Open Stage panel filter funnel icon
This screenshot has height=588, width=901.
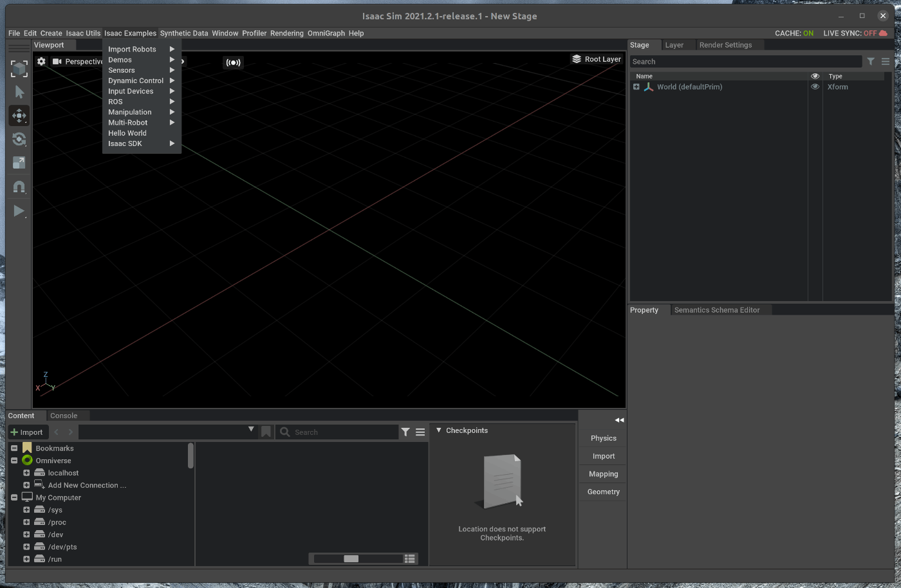tap(871, 62)
